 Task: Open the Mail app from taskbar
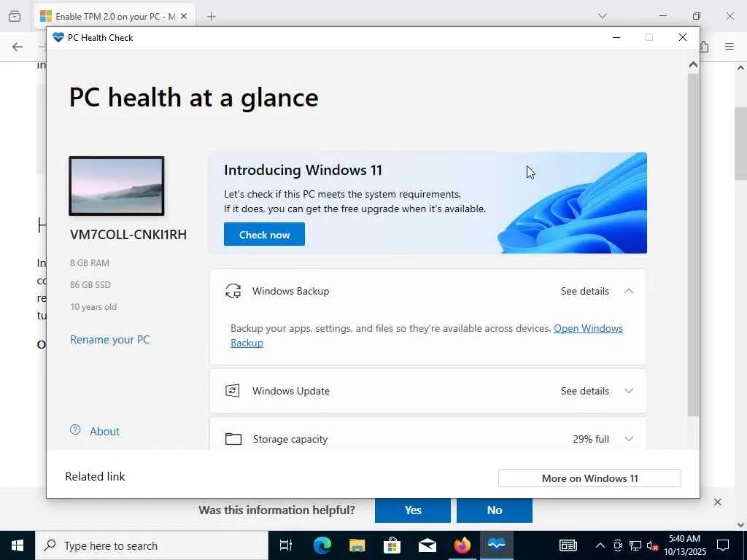pos(427,545)
